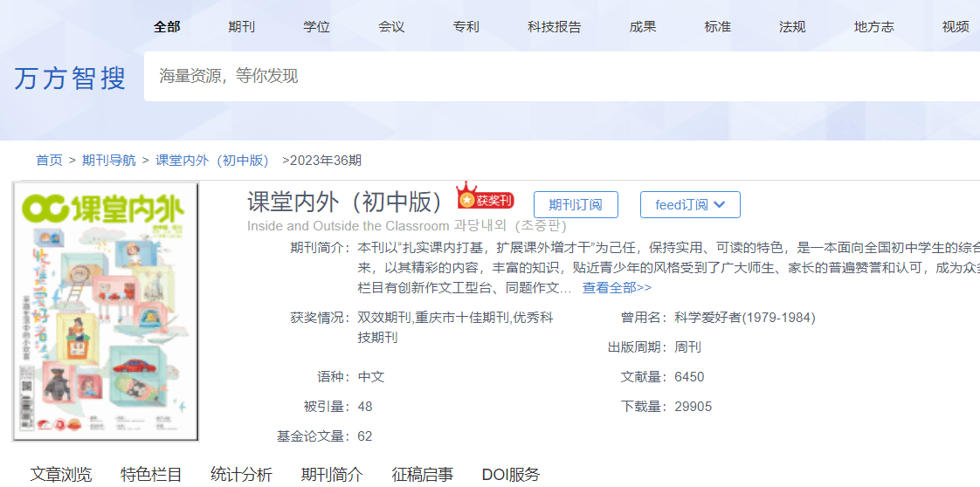Select the 全部 search category

coord(167,27)
